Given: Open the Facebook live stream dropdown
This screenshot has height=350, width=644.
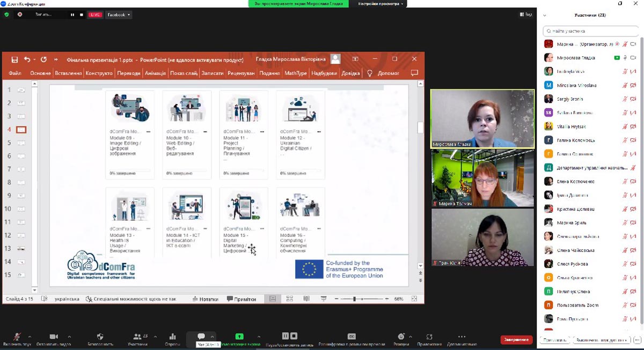Looking at the screenshot, I should coord(119,14).
